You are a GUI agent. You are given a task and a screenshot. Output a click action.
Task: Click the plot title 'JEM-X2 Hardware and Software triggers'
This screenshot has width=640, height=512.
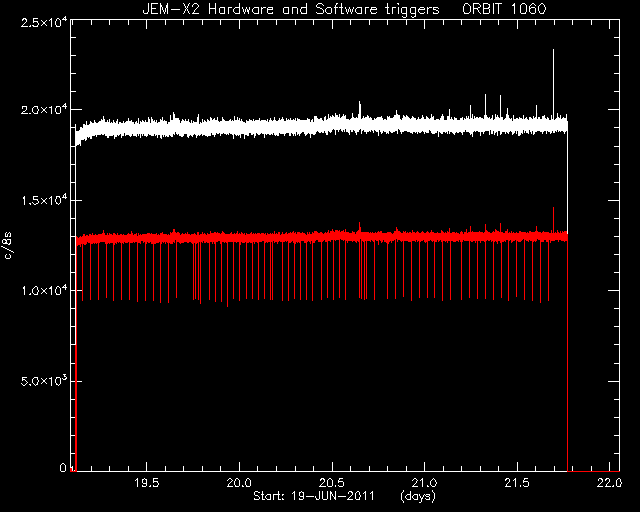click(291, 9)
